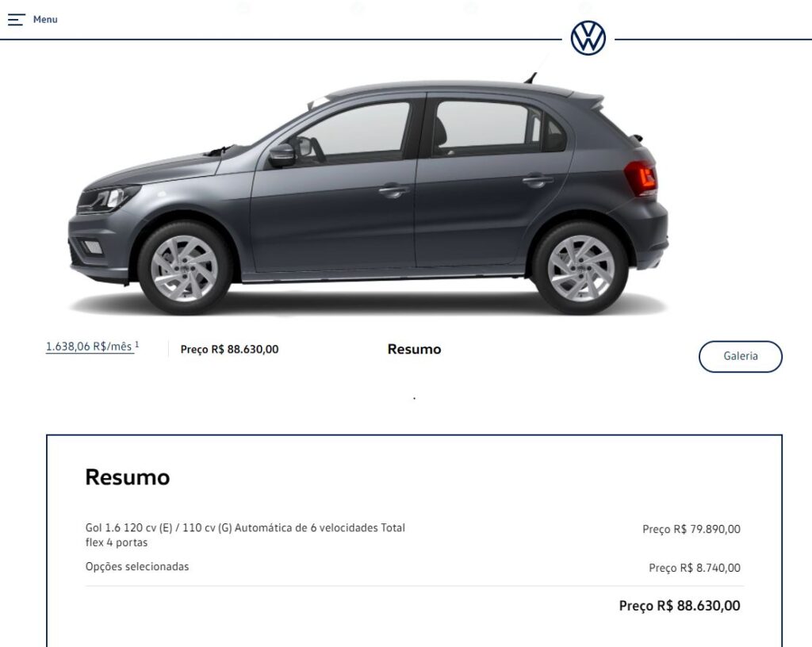Open the 1.638,06 R$/mês financing link
Image resolution: width=812 pixels, height=647 pixels.
(89, 346)
